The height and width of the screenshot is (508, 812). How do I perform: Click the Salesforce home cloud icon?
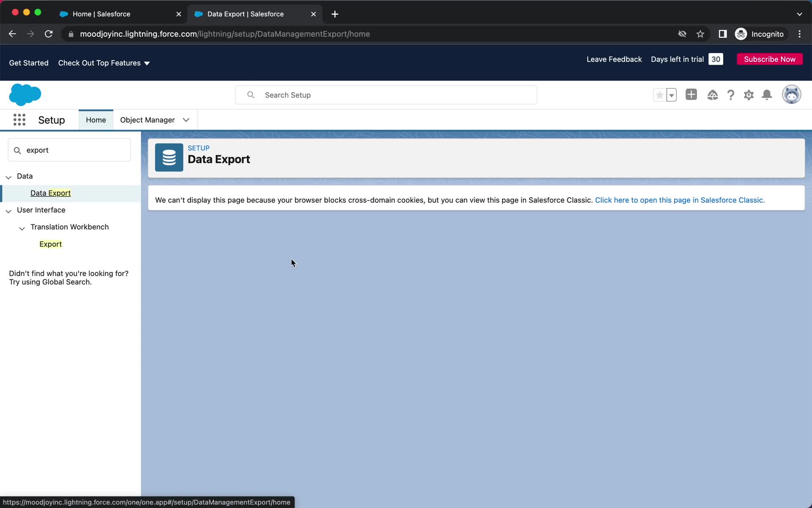pyautogui.click(x=25, y=95)
